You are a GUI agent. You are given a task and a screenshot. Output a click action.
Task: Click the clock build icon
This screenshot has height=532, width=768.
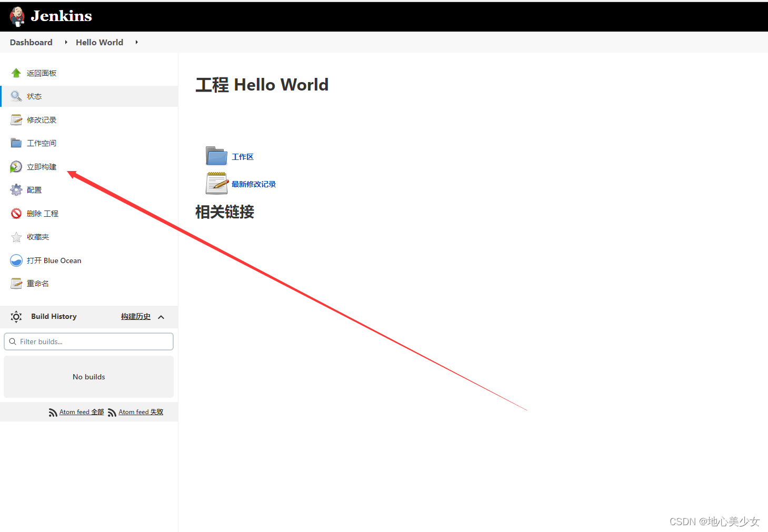(16, 167)
